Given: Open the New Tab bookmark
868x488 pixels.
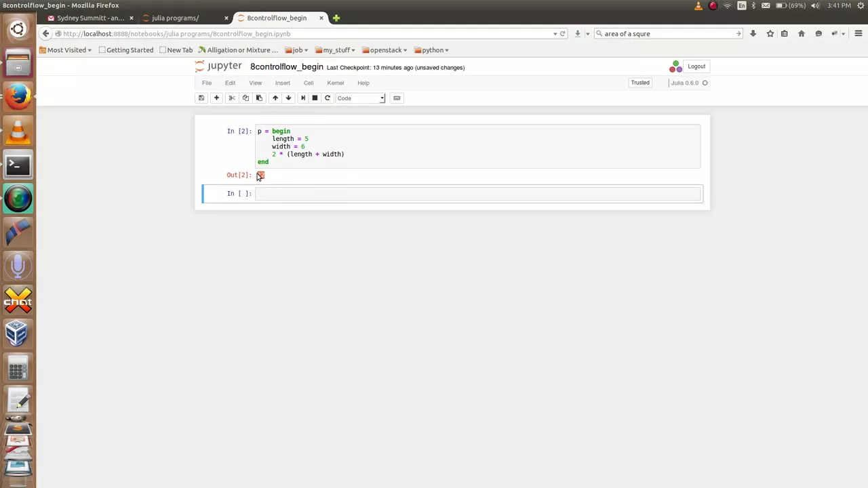Looking at the screenshot, I should 176,50.
